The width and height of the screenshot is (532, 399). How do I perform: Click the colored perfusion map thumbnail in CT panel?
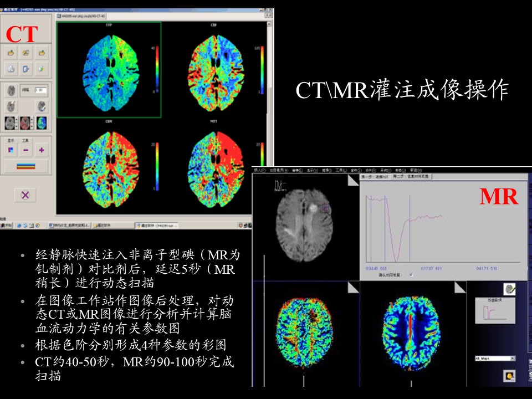(x=42, y=123)
